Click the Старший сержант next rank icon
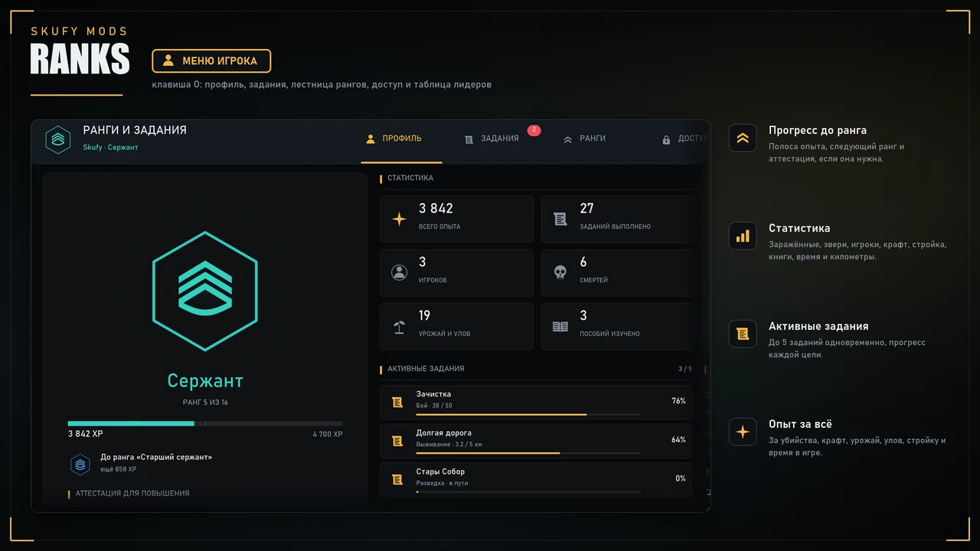This screenshot has width=980, height=551. tap(80, 465)
